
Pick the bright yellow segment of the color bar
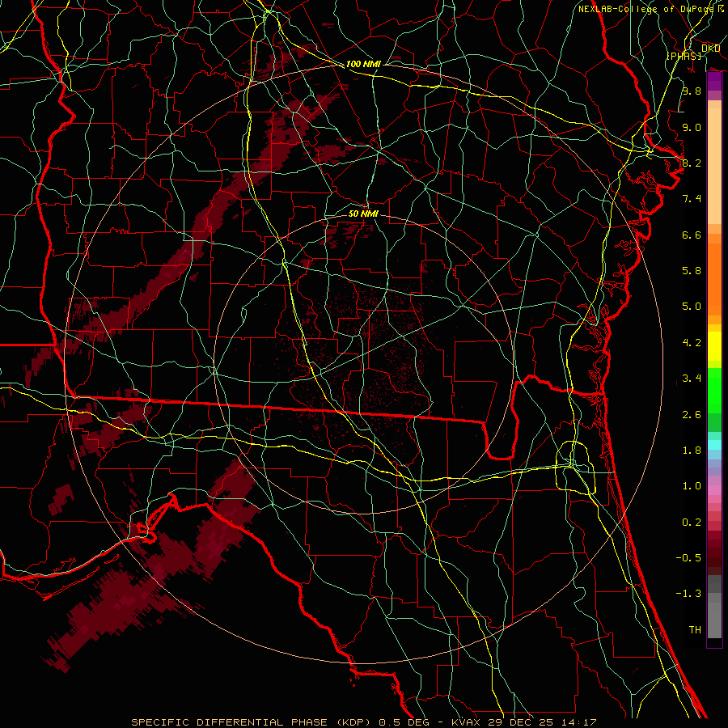714,346
